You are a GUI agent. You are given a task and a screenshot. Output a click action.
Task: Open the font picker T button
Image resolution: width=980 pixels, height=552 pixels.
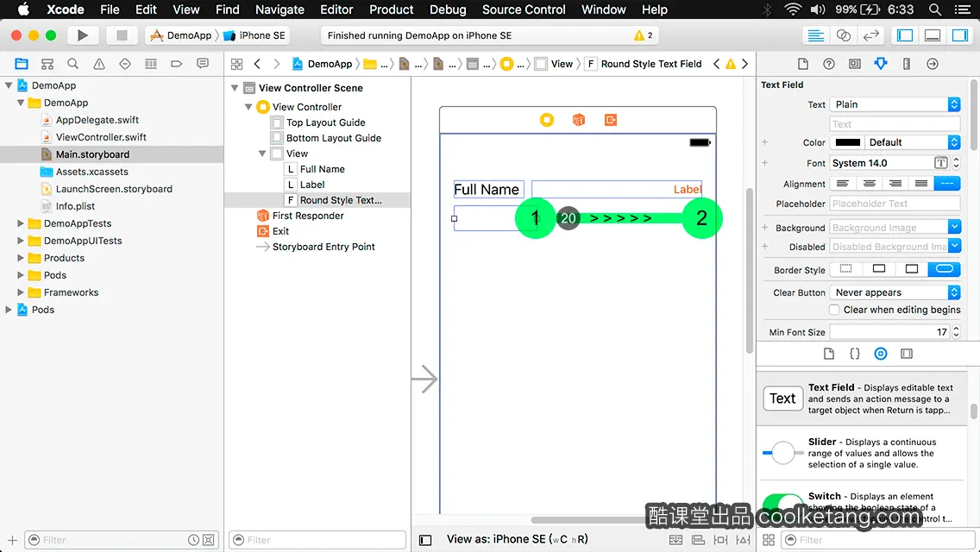click(x=940, y=163)
